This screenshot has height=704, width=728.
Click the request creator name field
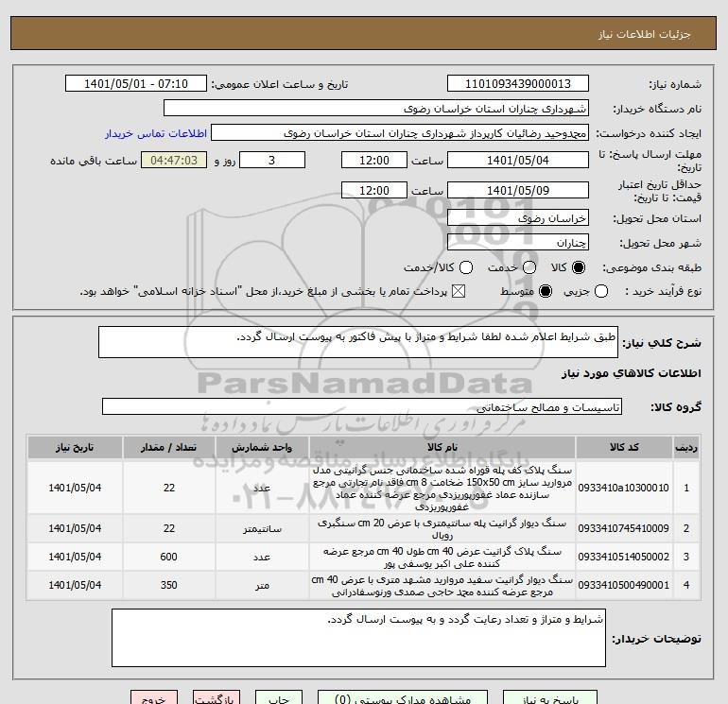[x=400, y=132]
